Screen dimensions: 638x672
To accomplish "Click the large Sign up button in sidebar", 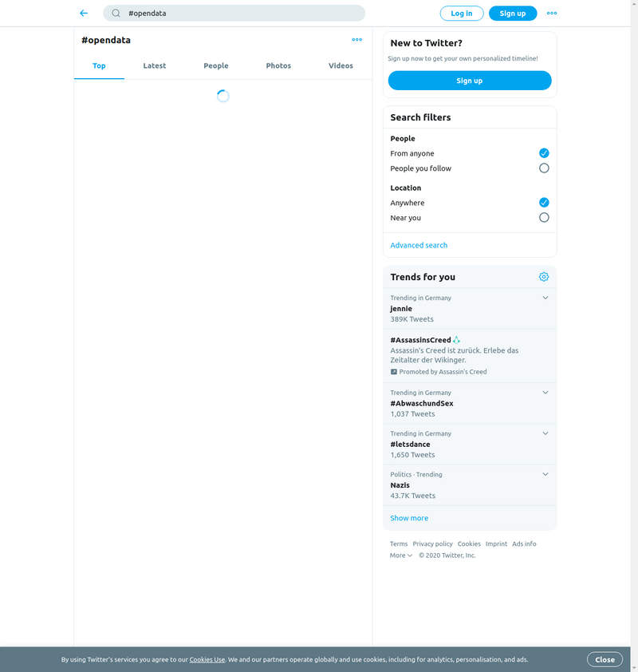I will [x=470, y=81].
